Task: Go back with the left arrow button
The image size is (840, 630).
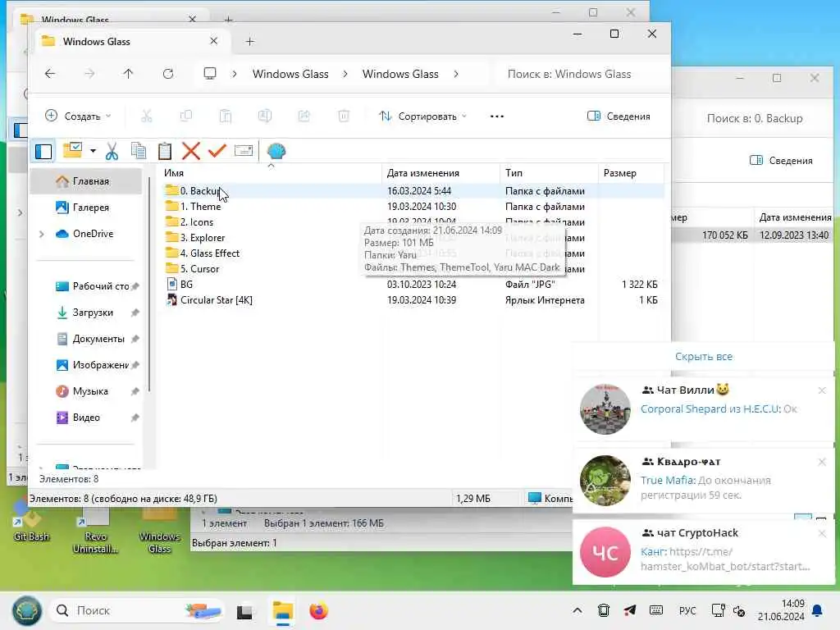Action: click(50, 74)
